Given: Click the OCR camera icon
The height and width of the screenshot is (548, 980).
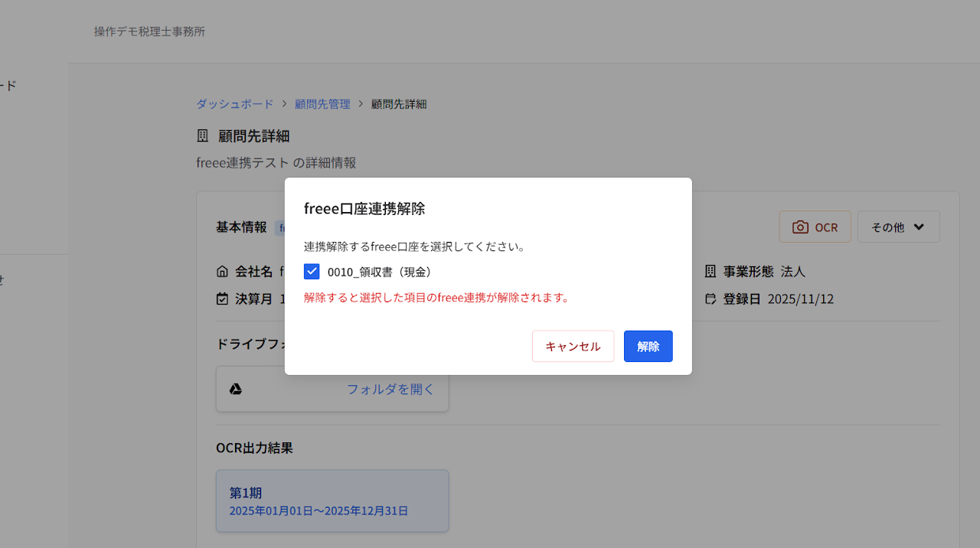Looking at the screenshot, I should [x=800, y=227].
